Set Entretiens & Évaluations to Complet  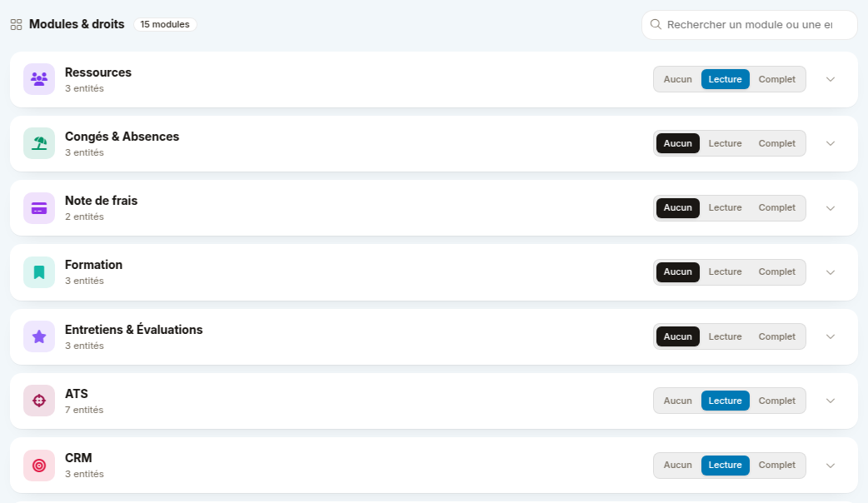776,336
